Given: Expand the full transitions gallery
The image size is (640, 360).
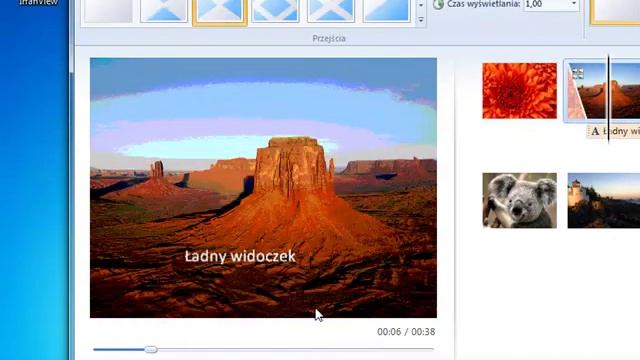Looking at the screenshot, I should coord(421,20).
